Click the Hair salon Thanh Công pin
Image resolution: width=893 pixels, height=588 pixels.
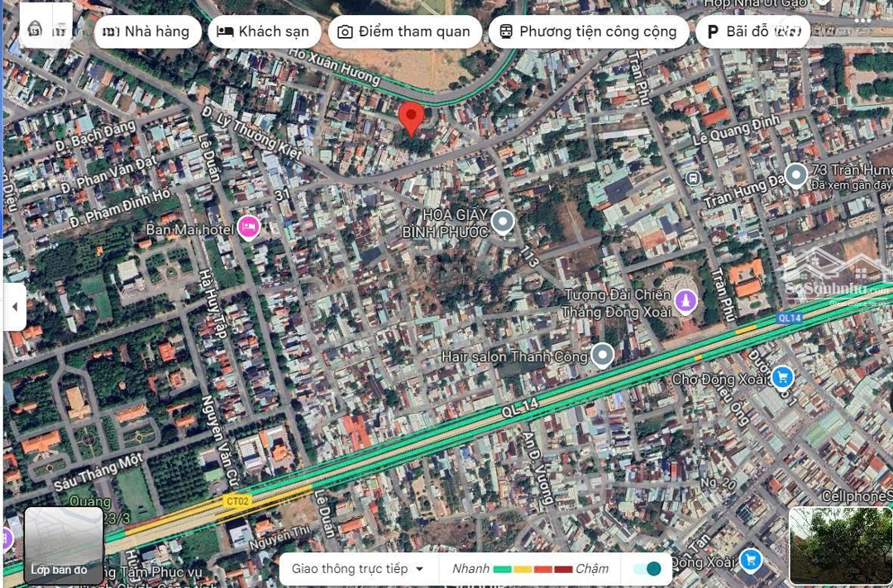pos(603,355)
